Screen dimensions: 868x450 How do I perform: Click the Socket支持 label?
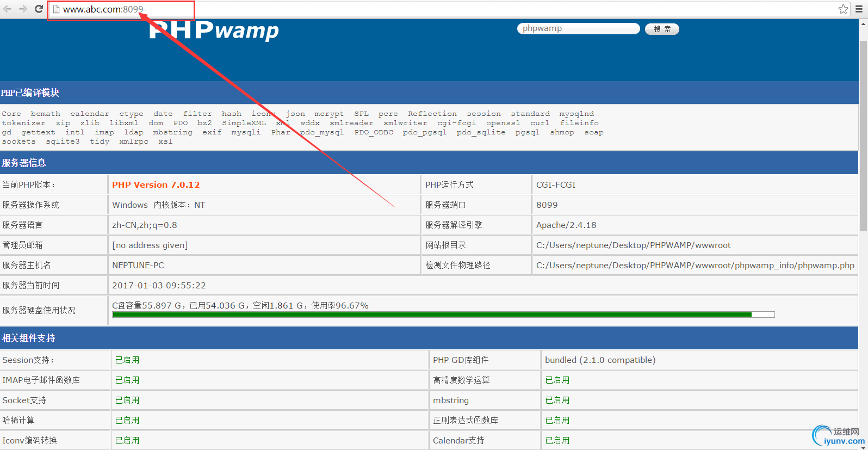click(24, 400)
